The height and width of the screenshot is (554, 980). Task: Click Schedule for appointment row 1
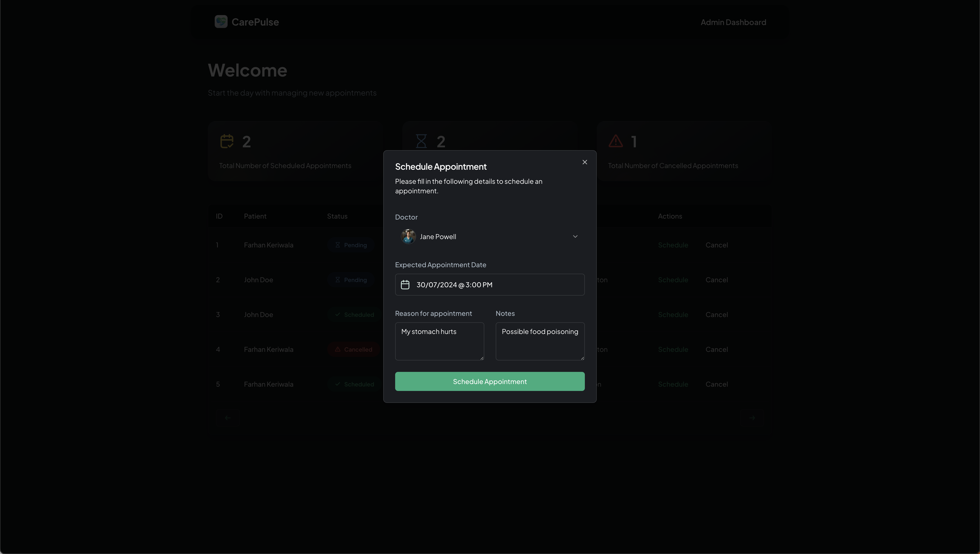[x=673, y=245]
